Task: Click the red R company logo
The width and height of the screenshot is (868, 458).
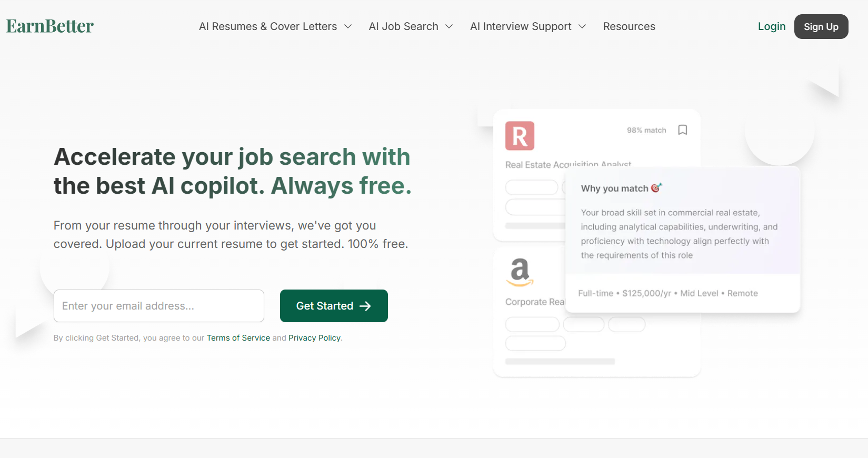Action: (x=520, y=136)
